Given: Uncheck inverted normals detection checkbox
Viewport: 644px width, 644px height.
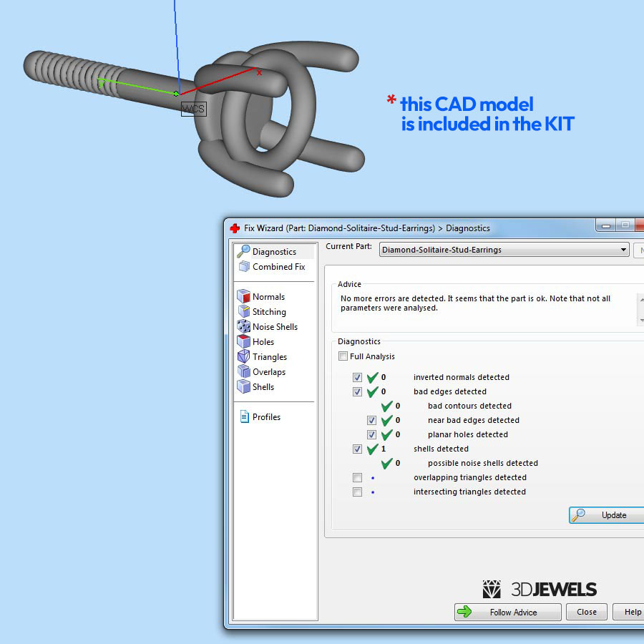Looking at the screenshot, I should point(358,377).
